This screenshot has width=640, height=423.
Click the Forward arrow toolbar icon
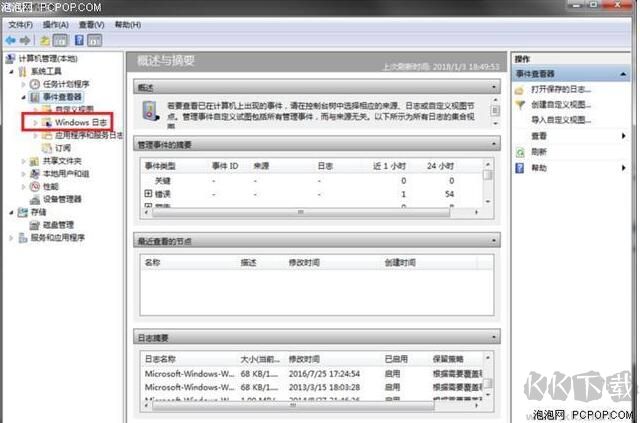point(25,40)
